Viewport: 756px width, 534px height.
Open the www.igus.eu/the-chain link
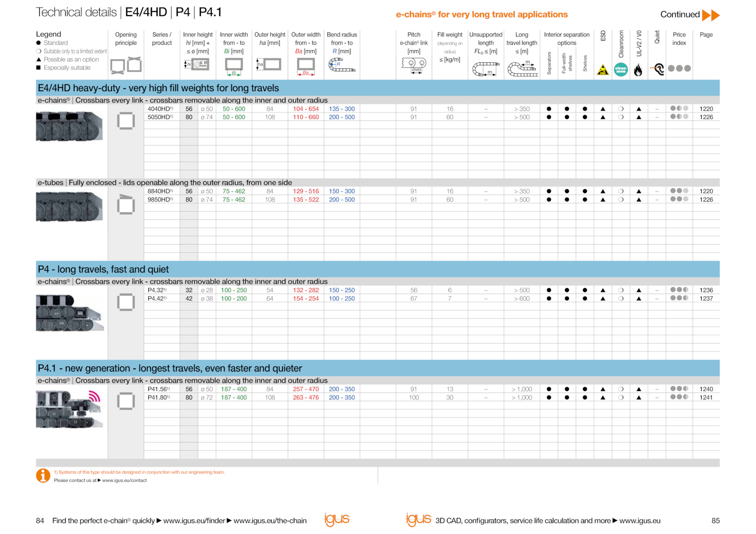click(x=270, y=521)
